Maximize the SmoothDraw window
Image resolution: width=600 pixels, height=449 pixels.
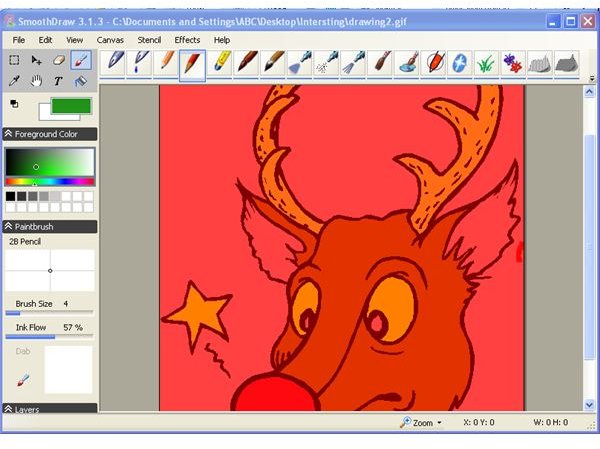[x=571, y=21]
